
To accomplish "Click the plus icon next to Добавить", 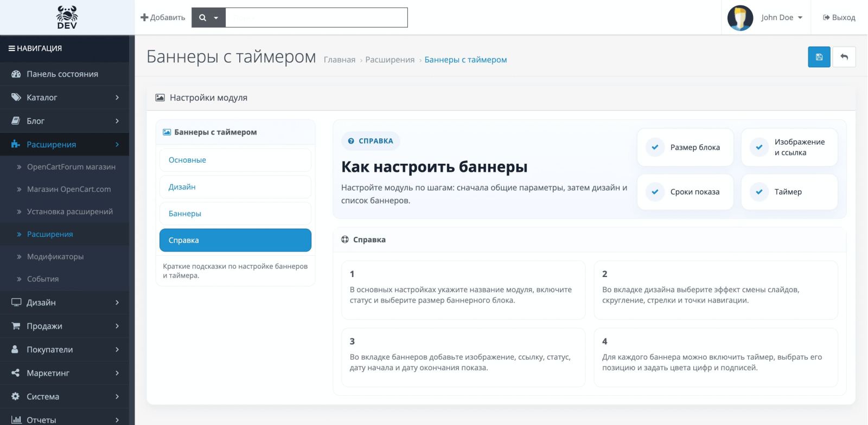I will [144, 17].
